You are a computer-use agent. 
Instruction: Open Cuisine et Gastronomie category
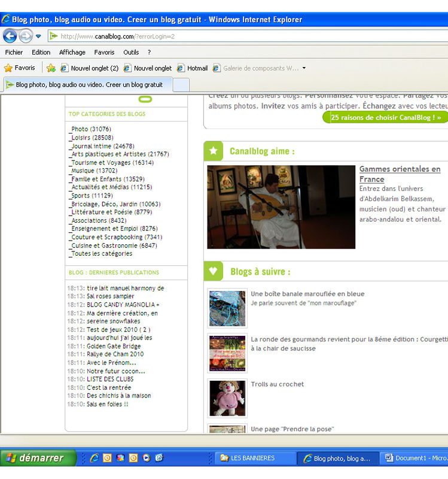tap(114, 245)
